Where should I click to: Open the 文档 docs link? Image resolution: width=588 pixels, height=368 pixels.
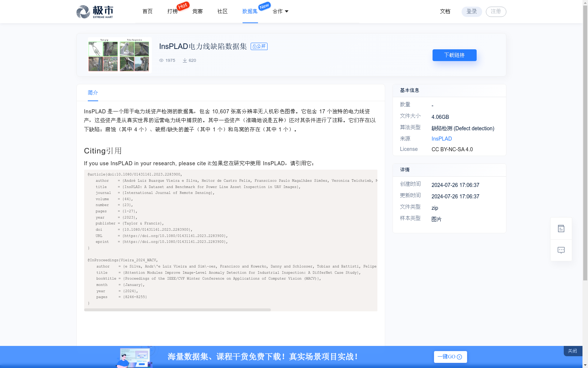[x=445, y=11]
